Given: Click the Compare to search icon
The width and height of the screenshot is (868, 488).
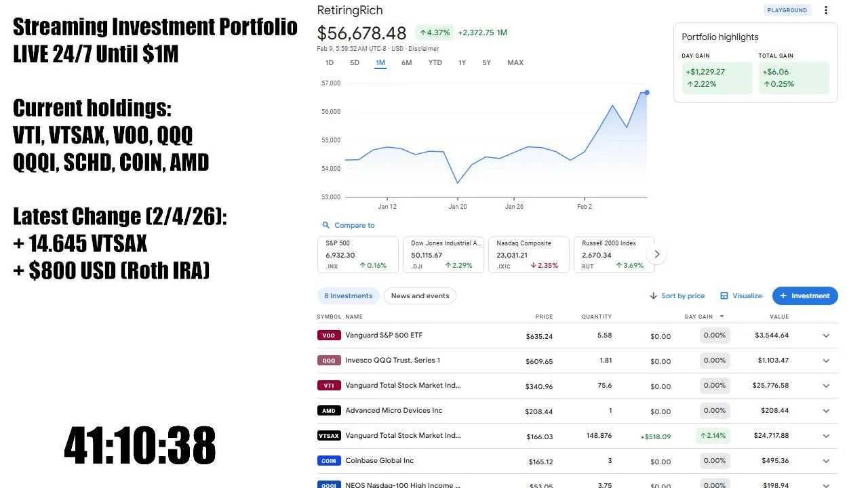Looking at the screenshot, I should click(x=325, y=225).
